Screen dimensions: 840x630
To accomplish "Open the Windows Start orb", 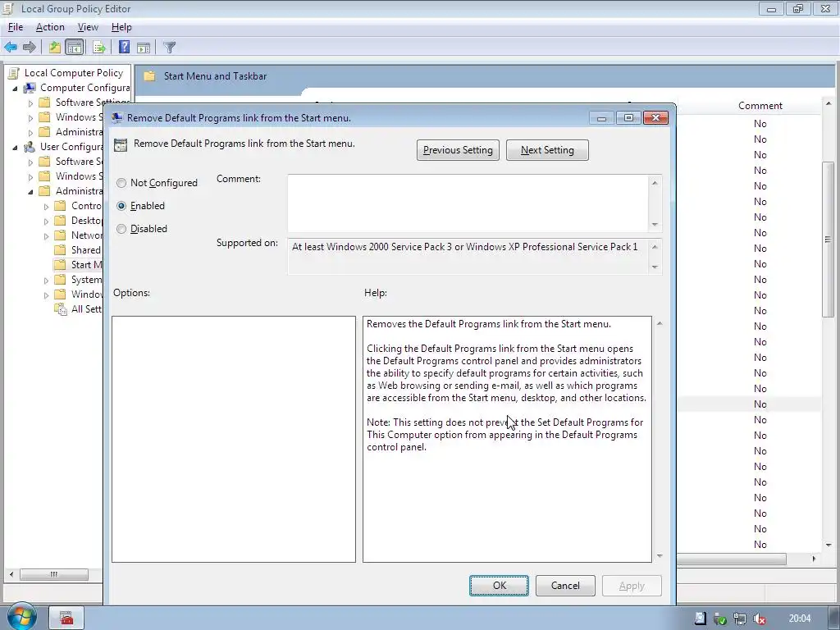I will 21,617.
